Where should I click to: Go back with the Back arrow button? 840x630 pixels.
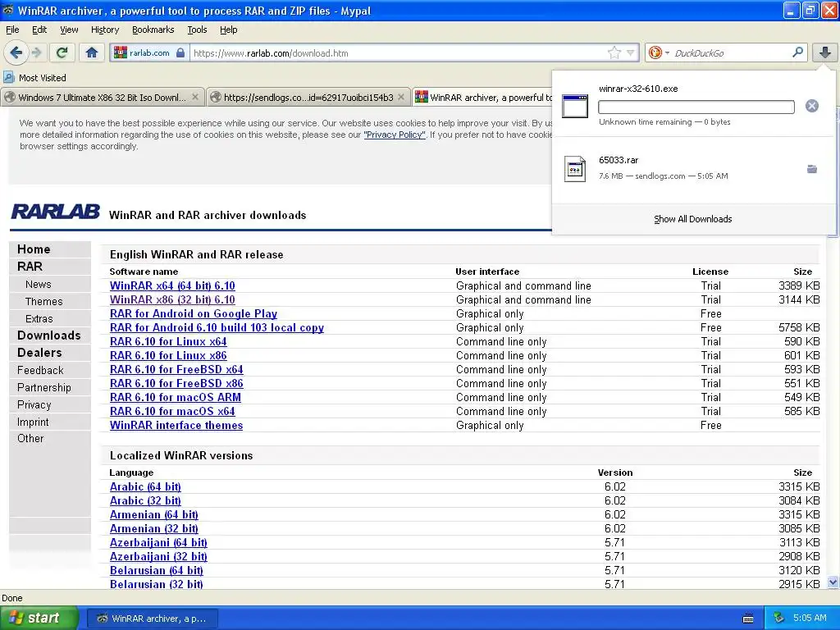point(16,52)
